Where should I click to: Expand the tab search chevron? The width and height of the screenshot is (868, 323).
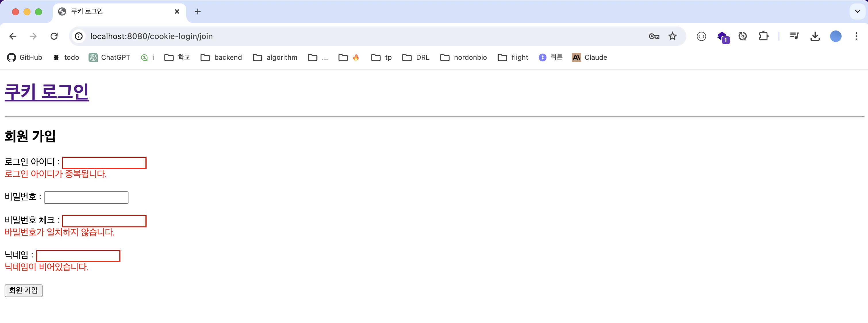(857, 11)
